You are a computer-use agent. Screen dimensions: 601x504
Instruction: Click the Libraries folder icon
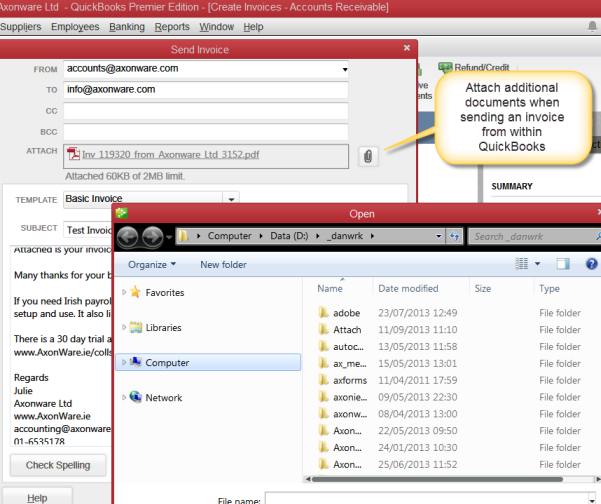point(136,327)
